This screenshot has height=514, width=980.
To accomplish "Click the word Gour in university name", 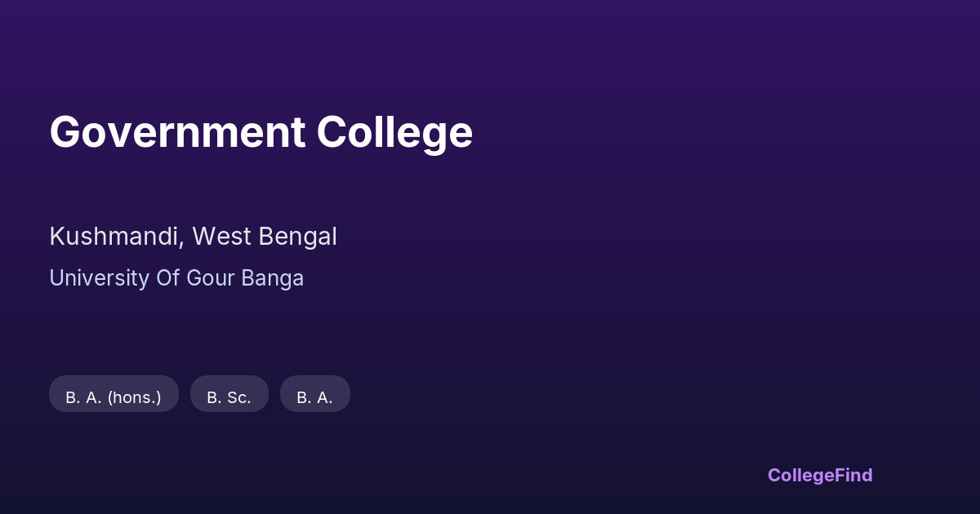I will click(211, 278).
